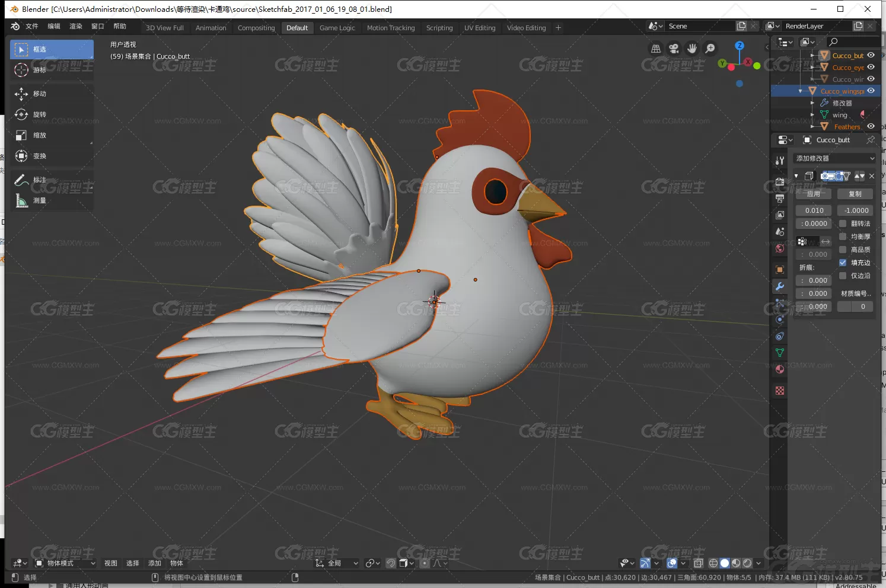Select the 标注 annotate tool

tap(52, 180)
